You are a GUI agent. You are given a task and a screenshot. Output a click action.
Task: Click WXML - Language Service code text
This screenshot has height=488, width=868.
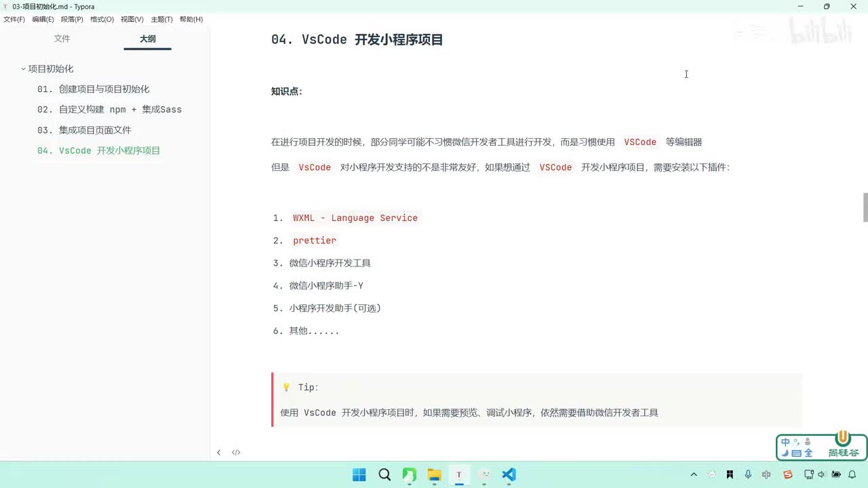[355, 218]
